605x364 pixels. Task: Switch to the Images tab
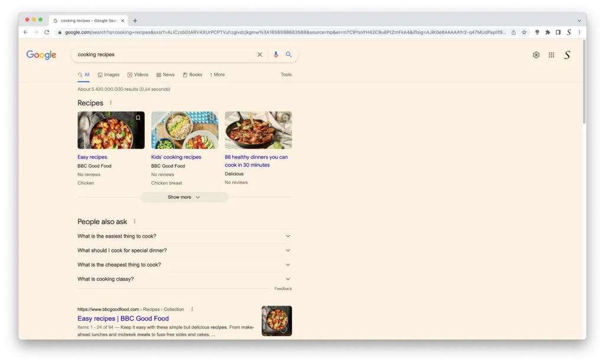point(109,75)
